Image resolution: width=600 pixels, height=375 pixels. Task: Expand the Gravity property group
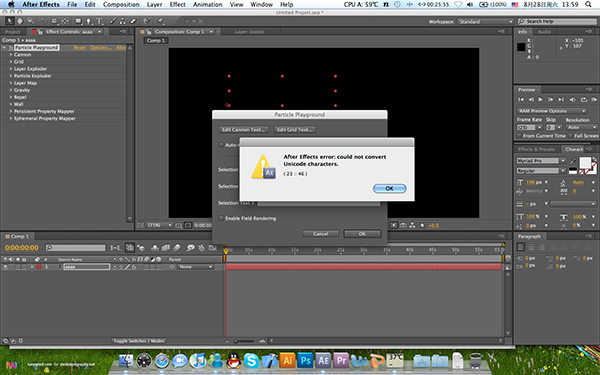coord(11,90)
